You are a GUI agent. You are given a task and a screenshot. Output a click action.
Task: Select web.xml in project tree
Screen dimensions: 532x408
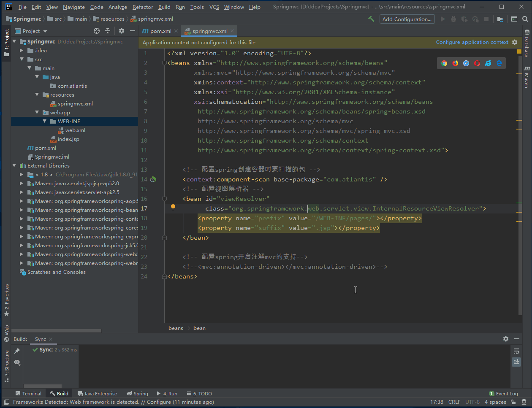point(75,130)
